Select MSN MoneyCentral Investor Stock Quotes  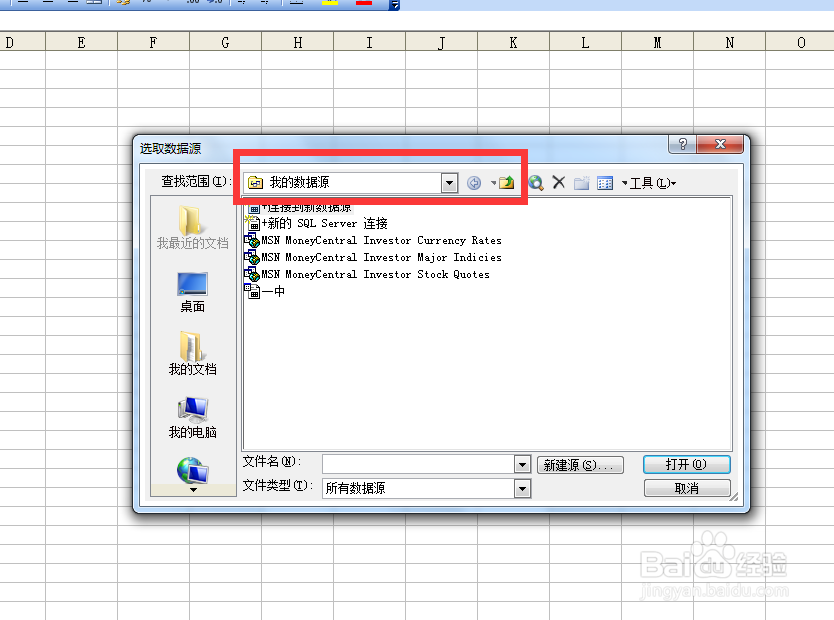(375, 274)
